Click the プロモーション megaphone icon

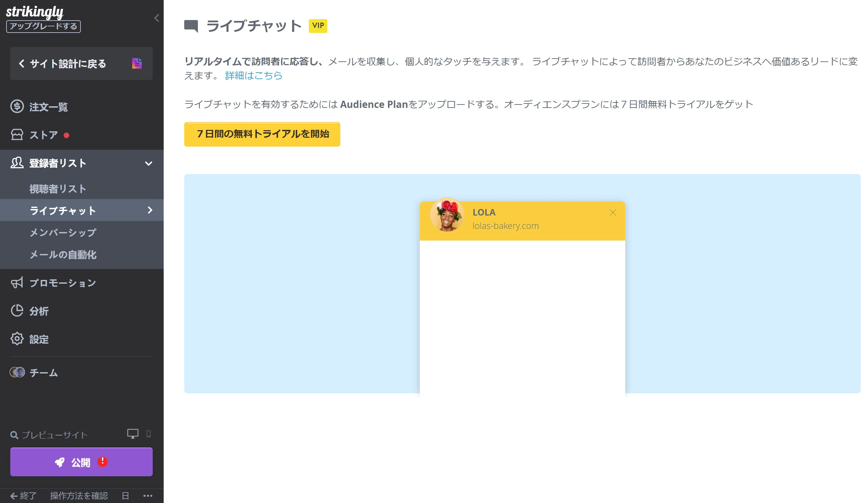tap(18, 283)
